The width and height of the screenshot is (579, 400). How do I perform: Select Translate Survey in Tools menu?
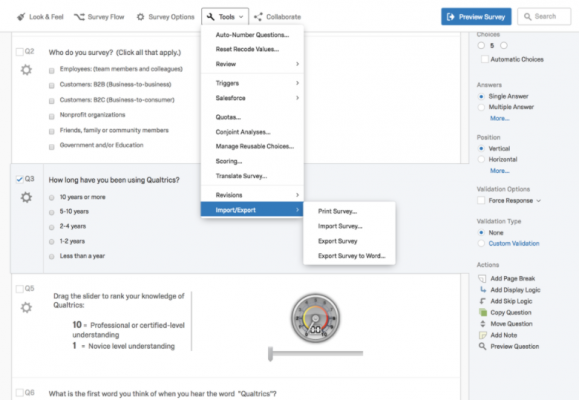241,176
